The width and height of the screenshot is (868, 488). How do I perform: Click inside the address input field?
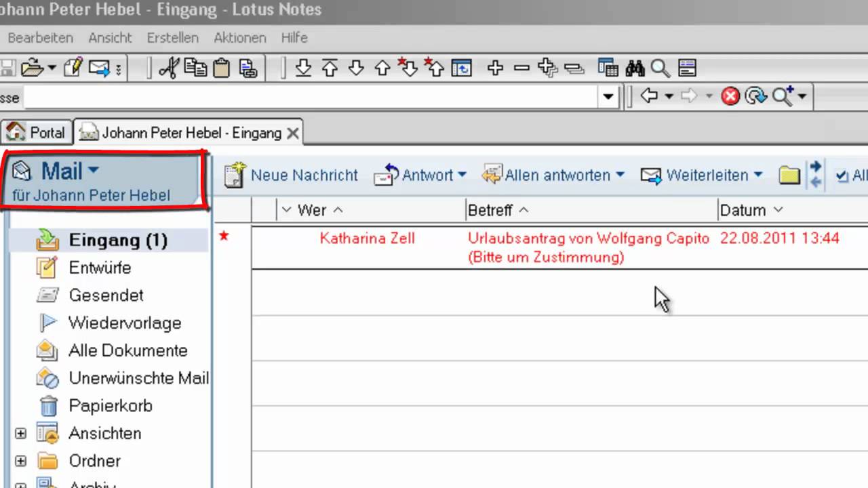pos(311,97)
